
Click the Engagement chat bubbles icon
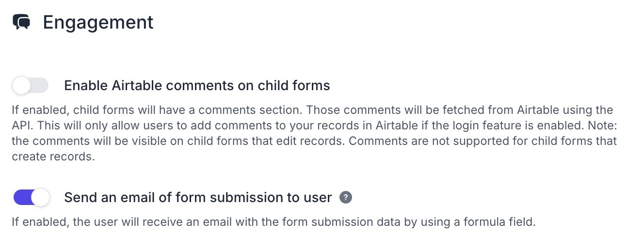click(21, 22)
